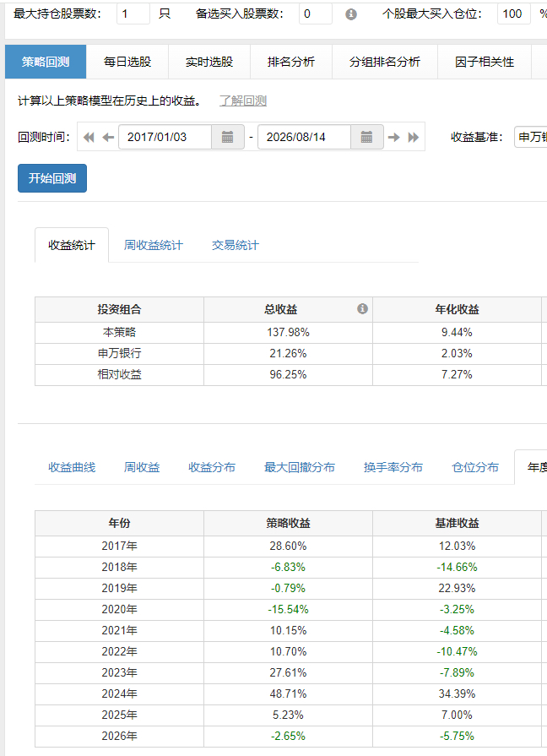Click the 2025年 benchmark return 7.00%
The height and width of the screenshot is (756, 547).
point(457,715)
